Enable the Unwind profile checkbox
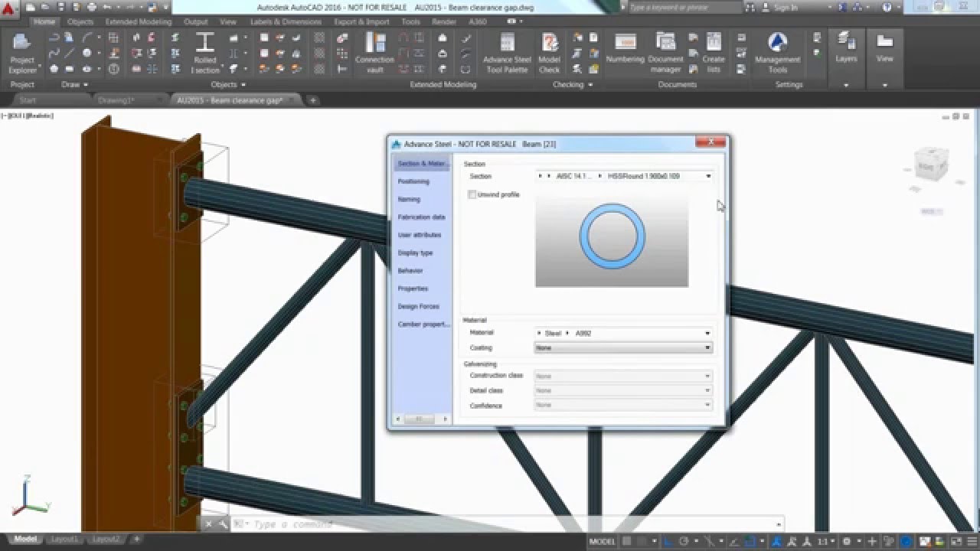The width and height of the screenshot is (980, 551). click(x=472, y=194)
